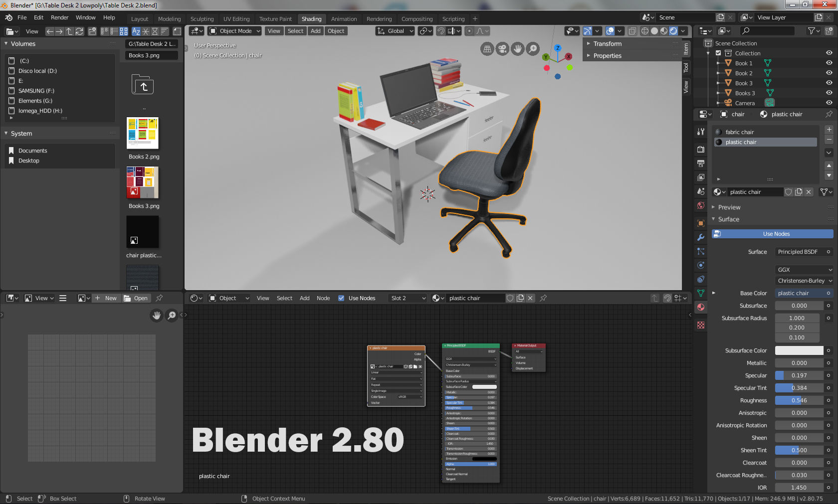
Task: Open Object Data mesh properties tab
Action: [701, 293]
